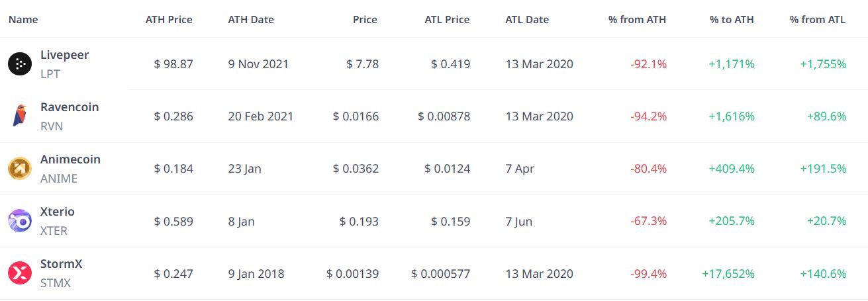Image resolution: width=868 pixels, height=301 pixels.
Task: Sort by % to ATH column header
Action: (x=732, y=19)
